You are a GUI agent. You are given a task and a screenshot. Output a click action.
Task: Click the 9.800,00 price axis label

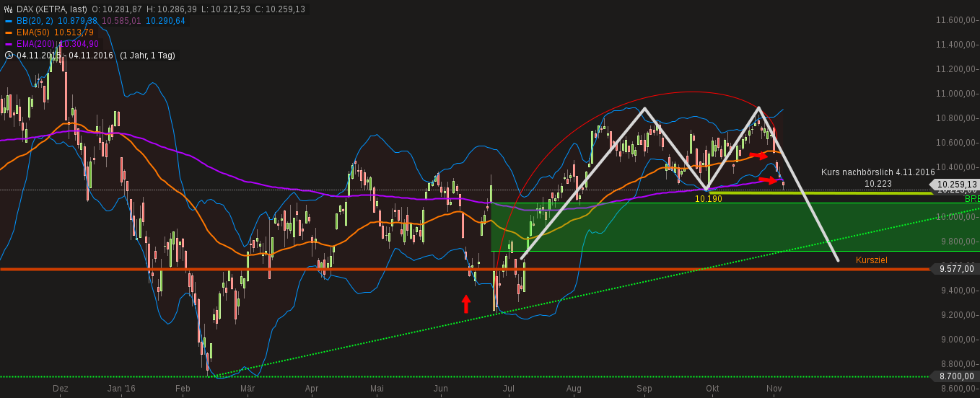957,242
